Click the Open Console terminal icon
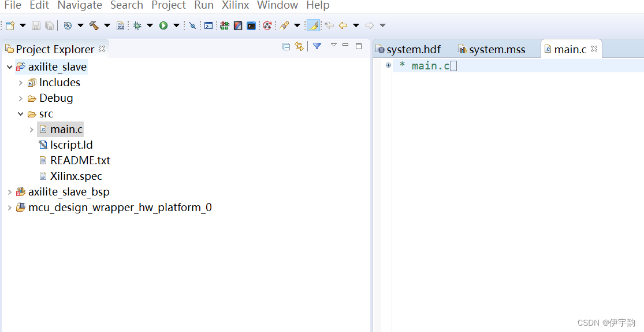 [209, 25]
